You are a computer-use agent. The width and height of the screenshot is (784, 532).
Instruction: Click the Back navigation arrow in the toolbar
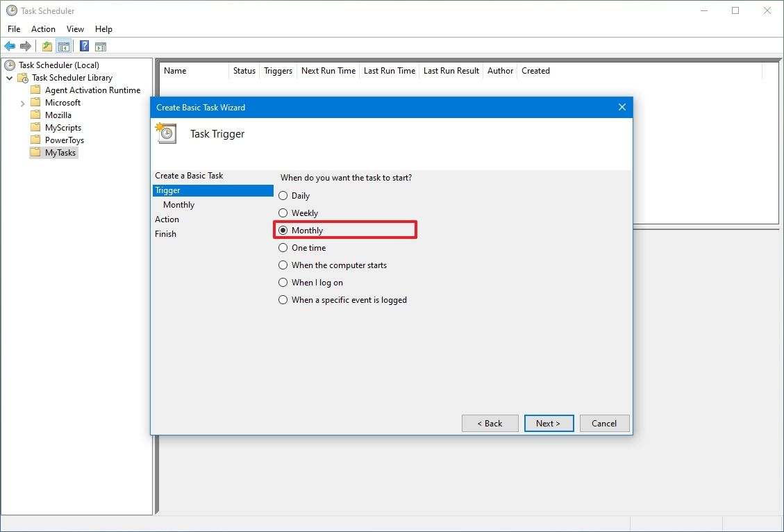[x=9, y=46]
